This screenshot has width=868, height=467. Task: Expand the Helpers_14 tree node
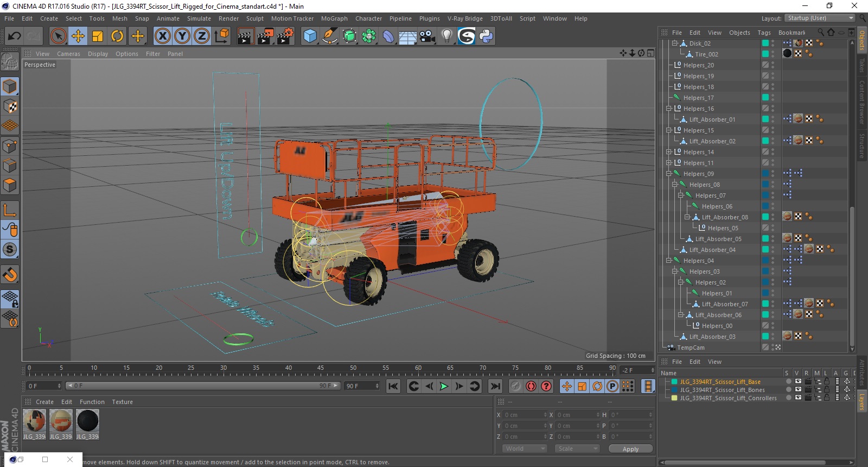669,152
